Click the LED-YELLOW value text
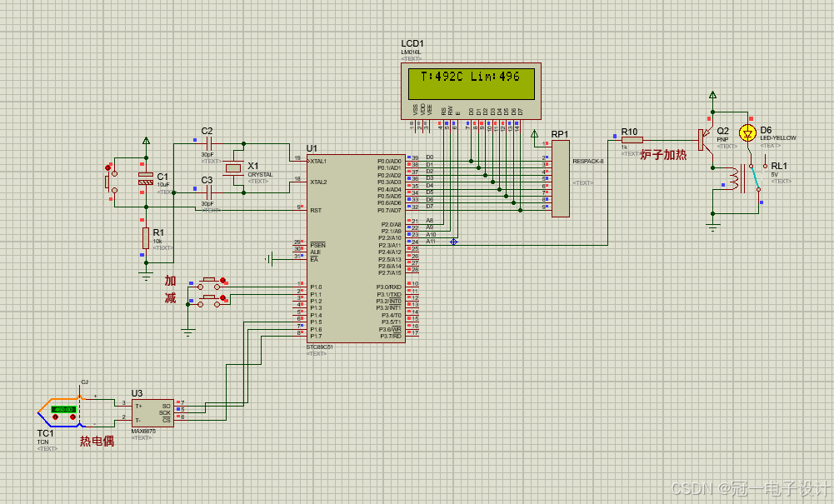 pyautogui.click(x=778, y=137)
